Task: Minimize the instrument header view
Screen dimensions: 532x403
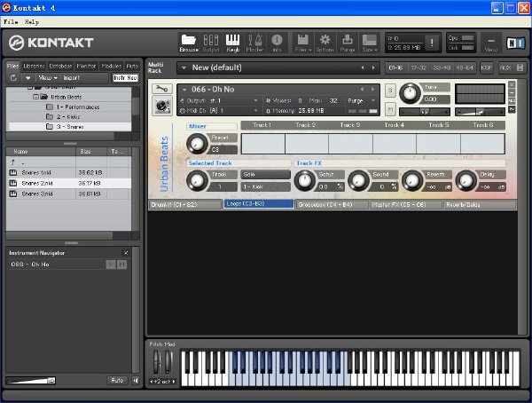Action: [512, 93]
